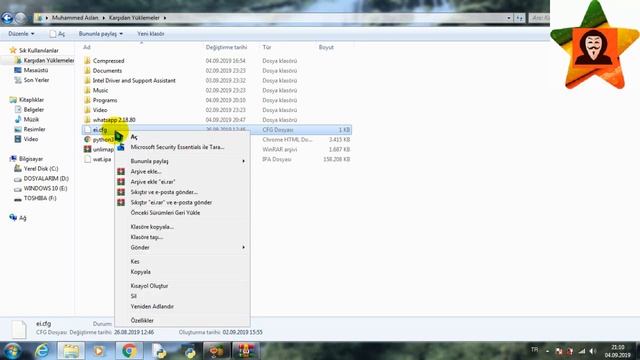640x360 pixels.
Task: Choose Kopyala in context menu
Action: click(140, 272)
